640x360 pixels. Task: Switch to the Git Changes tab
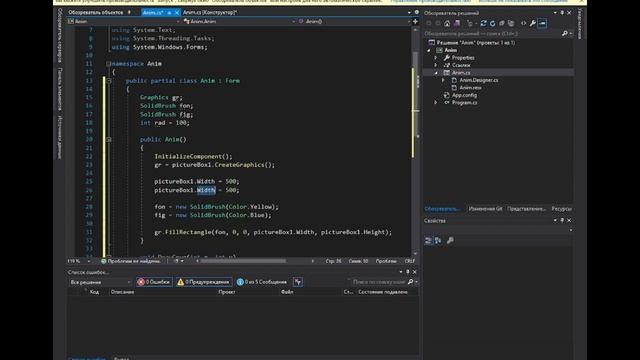point(485,209)
